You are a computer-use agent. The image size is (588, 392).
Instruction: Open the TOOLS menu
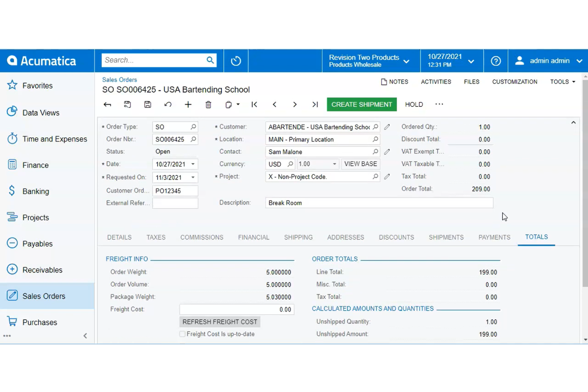tap(562, 81)
